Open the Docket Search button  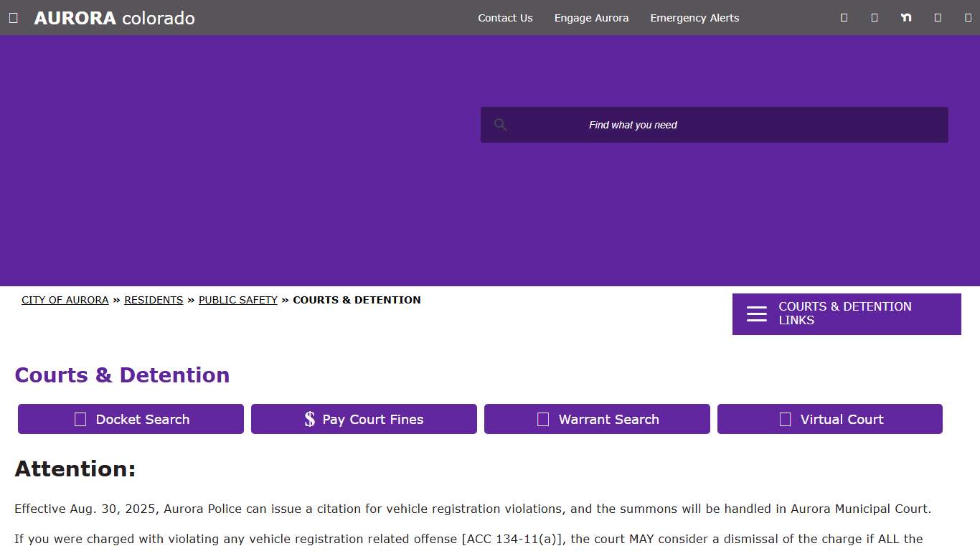tap(131, 419)
